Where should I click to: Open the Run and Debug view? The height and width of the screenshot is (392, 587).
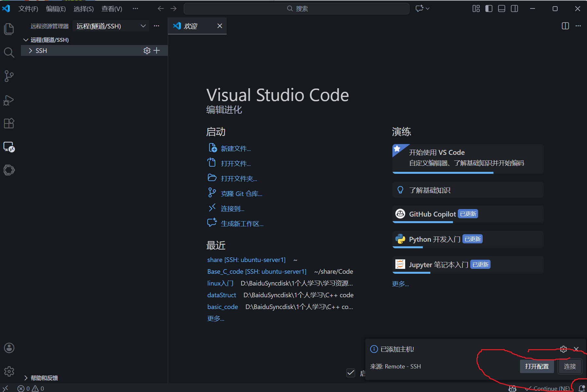point(9,100)
